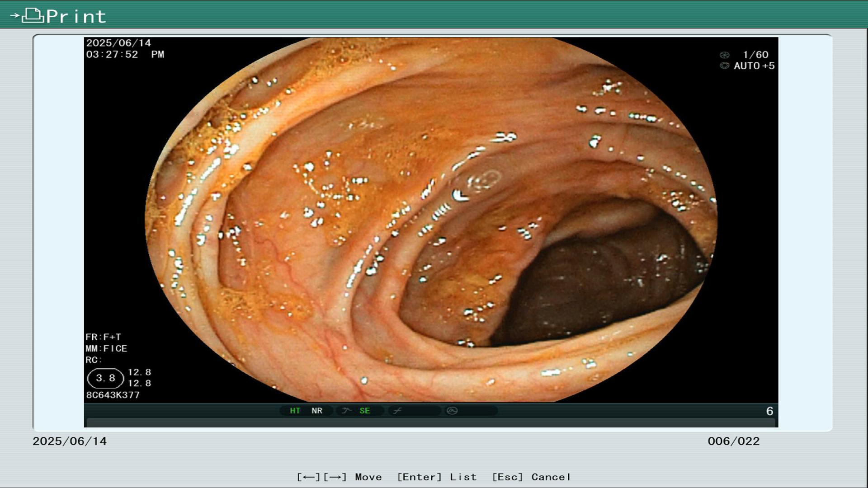The width and height of the screenshot is (868, 488).
Task: Click the Print title text
Action: (76, 16)
